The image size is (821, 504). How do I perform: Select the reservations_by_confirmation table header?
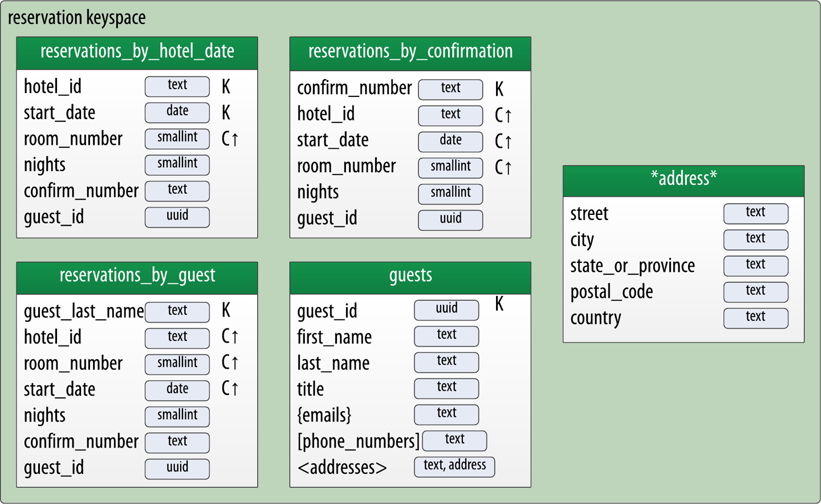point(410,54)
